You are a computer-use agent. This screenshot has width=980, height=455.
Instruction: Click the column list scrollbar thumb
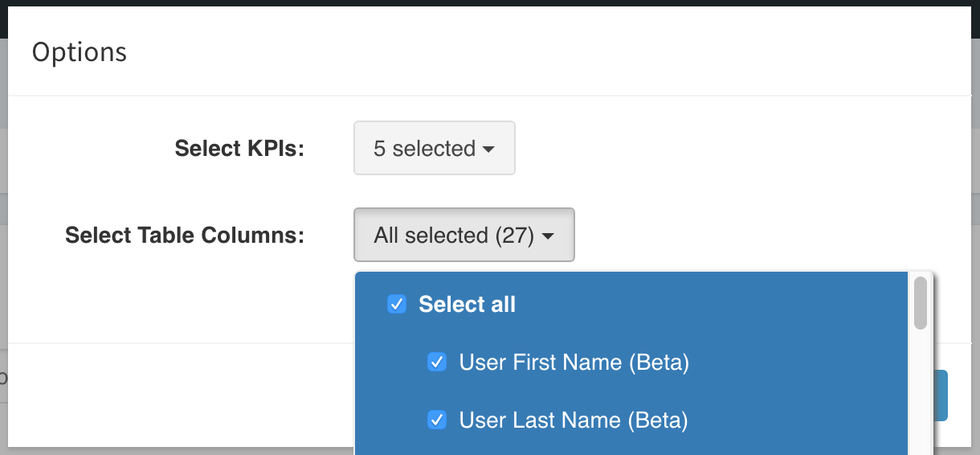pos(921,303)
